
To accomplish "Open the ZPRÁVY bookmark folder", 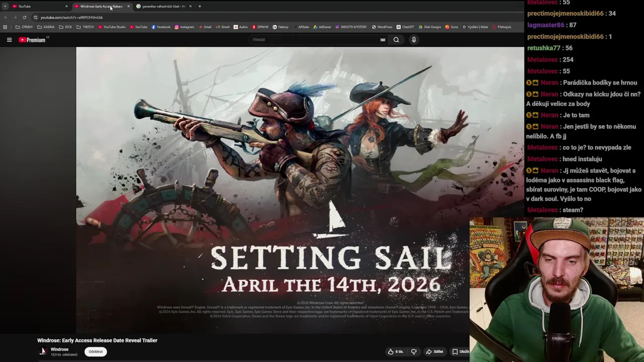I will click(24, 27).
